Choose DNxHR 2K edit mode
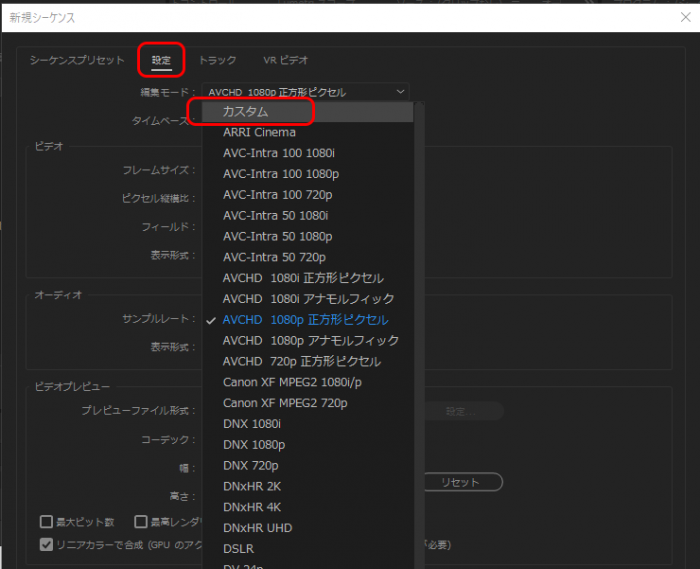 [307, 486]
